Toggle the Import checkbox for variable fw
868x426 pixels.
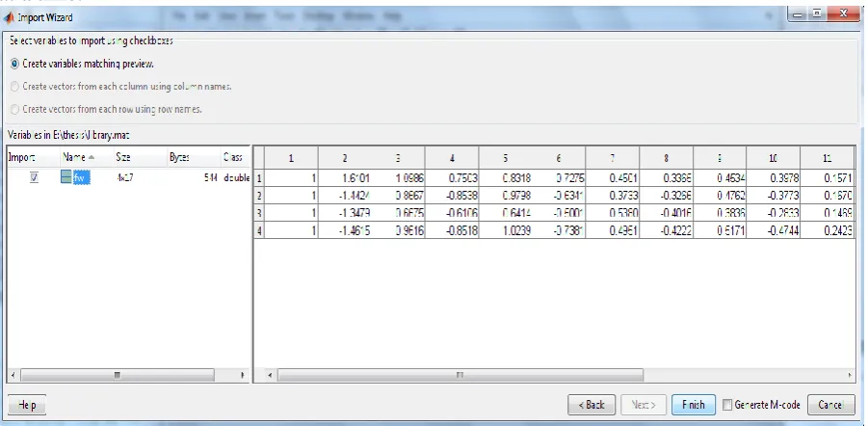click(34, 178)
